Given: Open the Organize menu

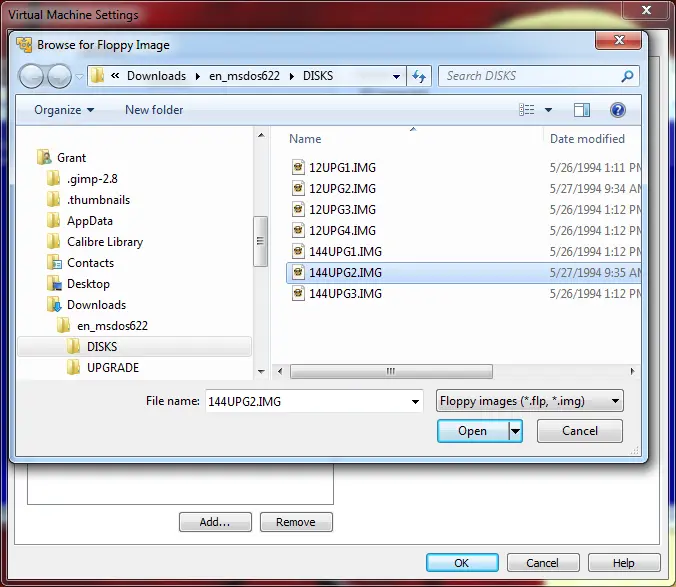Looking at the screenshot, I should (64, 110).
